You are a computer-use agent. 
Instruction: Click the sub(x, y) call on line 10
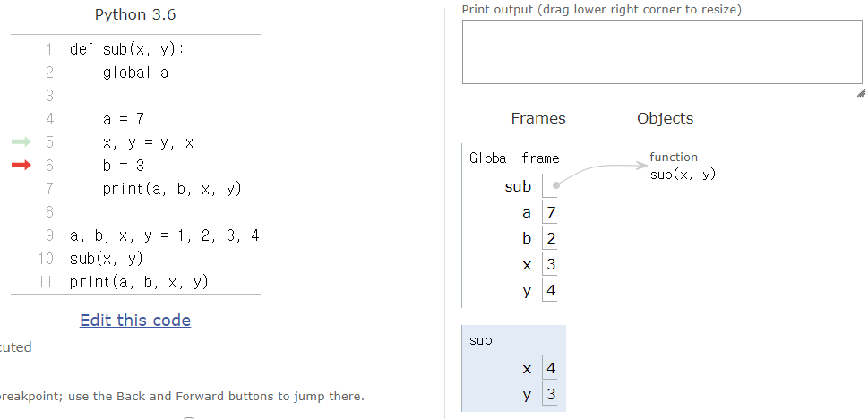point(106,259)
